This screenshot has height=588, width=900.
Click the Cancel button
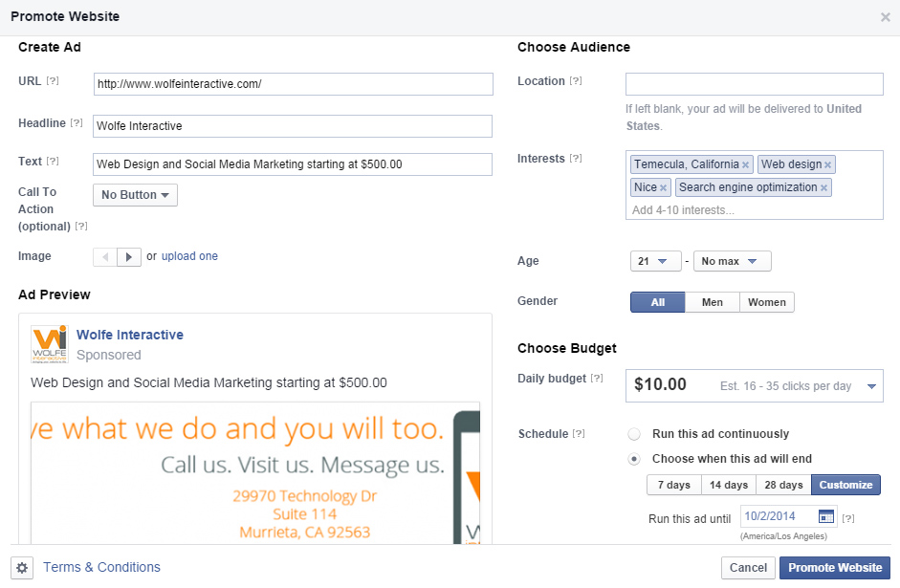(x=748, y=568)
